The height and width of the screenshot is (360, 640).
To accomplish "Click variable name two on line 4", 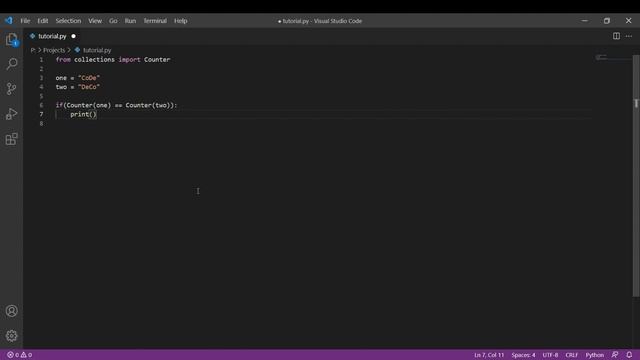I will pos(61,87).
